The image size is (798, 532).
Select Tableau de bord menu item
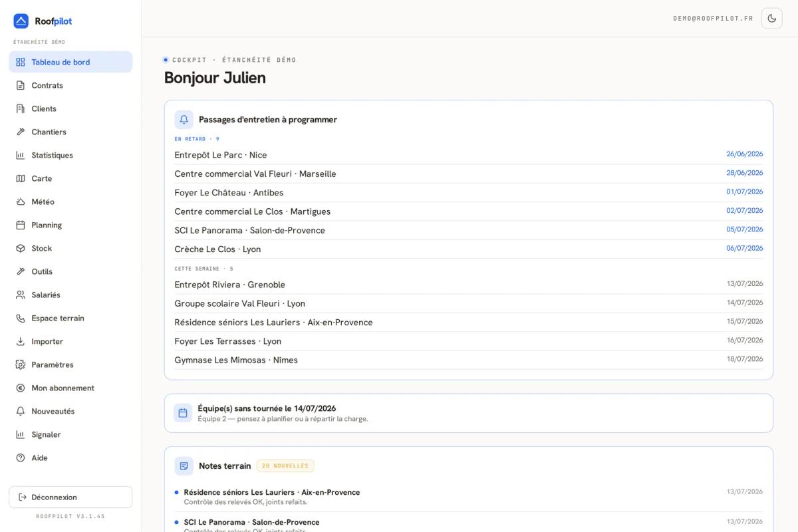70,62
